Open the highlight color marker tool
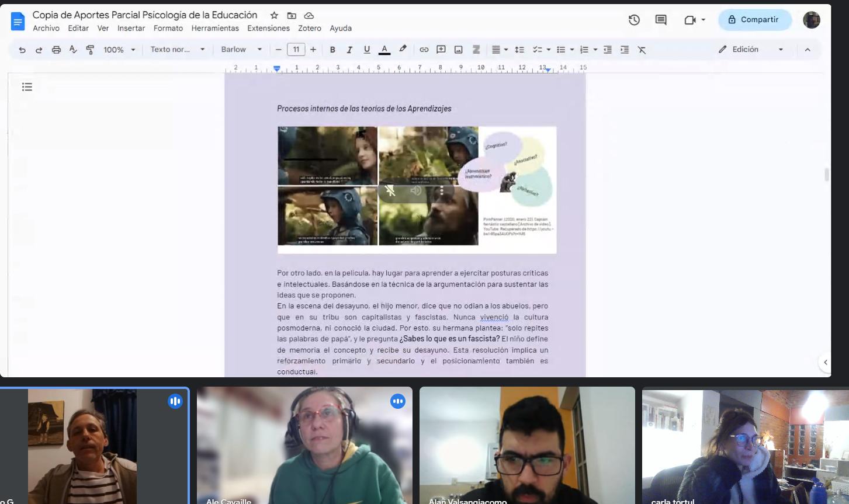This screenshot has width=849, height=504. [403, 50]
